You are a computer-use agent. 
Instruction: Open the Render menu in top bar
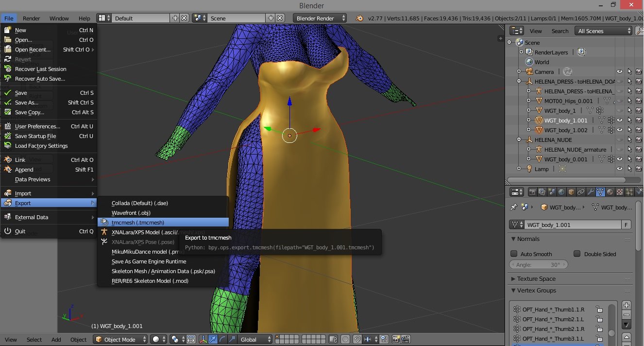coord(32,18)
